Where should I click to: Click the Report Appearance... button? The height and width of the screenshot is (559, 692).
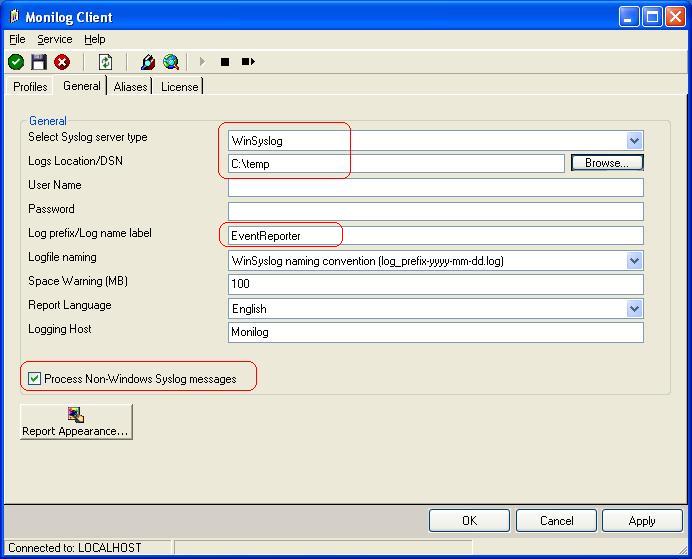point(76,421)
